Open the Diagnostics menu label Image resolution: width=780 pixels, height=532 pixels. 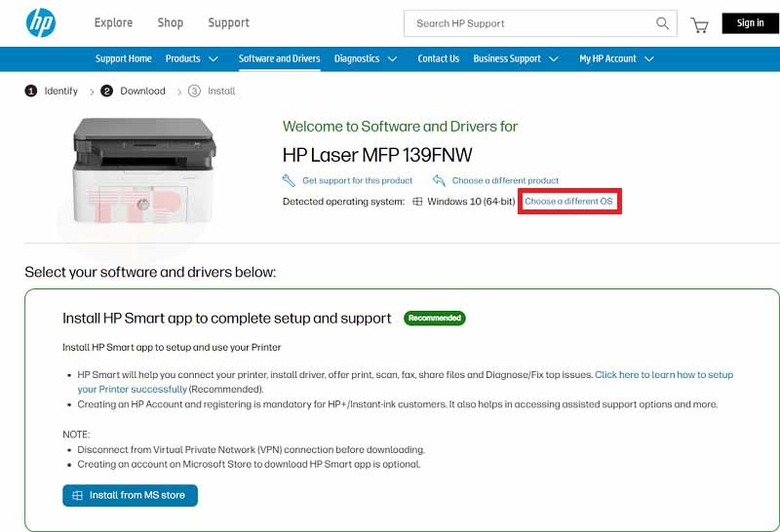[357, 58]
